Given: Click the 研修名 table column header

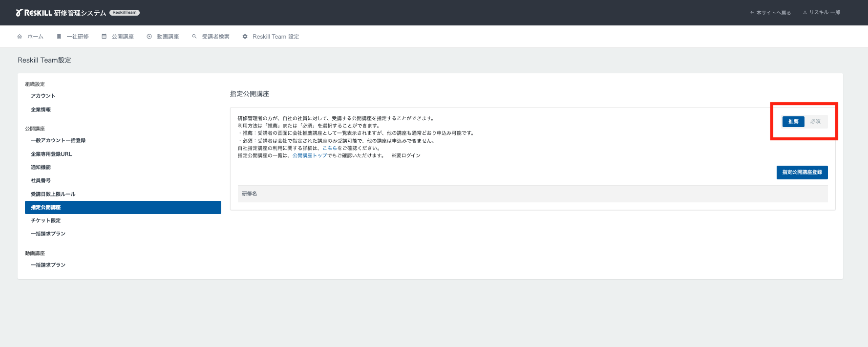Looking at the screenshot, I should click(x=250, y=194).
